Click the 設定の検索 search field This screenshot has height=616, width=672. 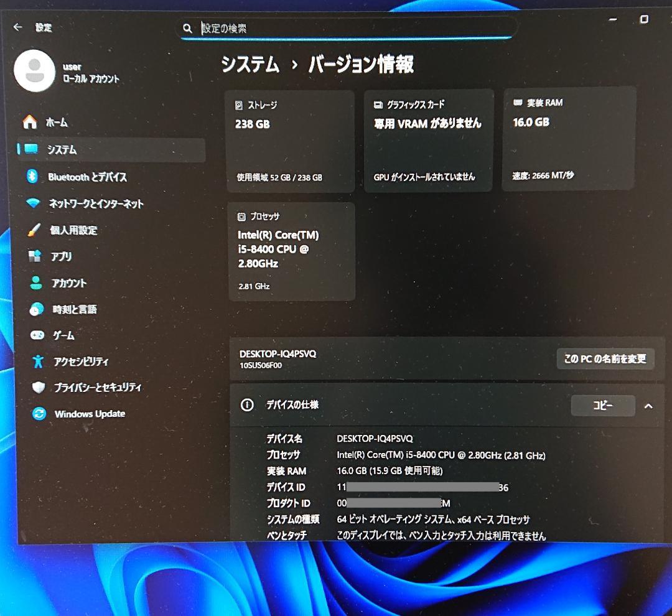coord(348,27)
